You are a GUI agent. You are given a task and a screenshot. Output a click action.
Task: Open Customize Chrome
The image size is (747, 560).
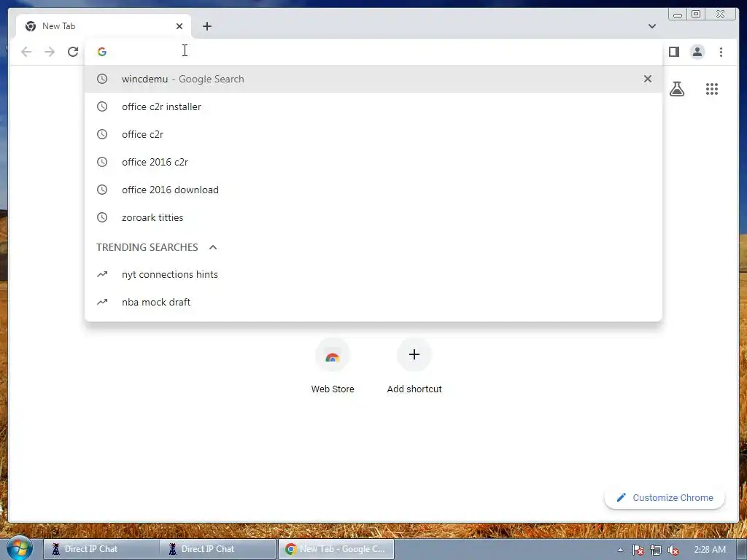[x=665, y=497]
